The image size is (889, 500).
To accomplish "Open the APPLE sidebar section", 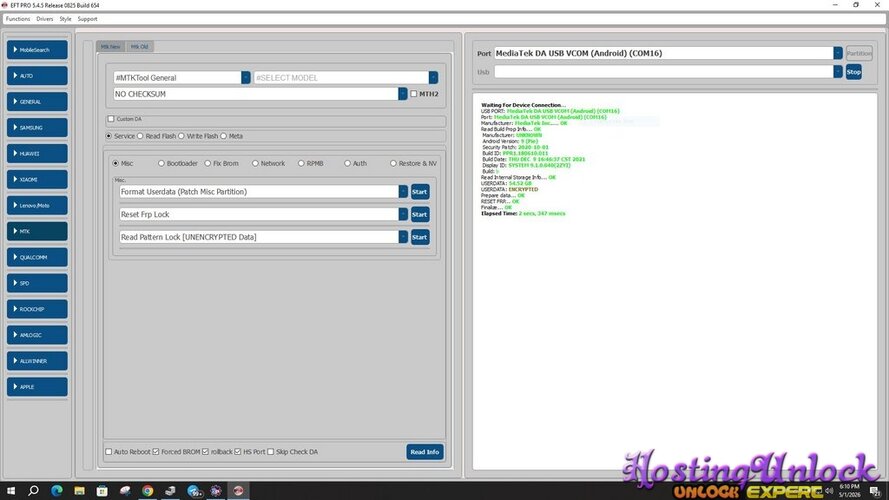I will pyautogui.click(x=37, y=387).
